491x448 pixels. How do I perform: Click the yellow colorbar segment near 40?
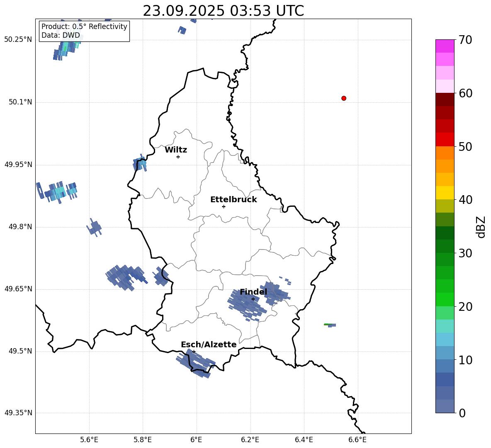(445, 193)
